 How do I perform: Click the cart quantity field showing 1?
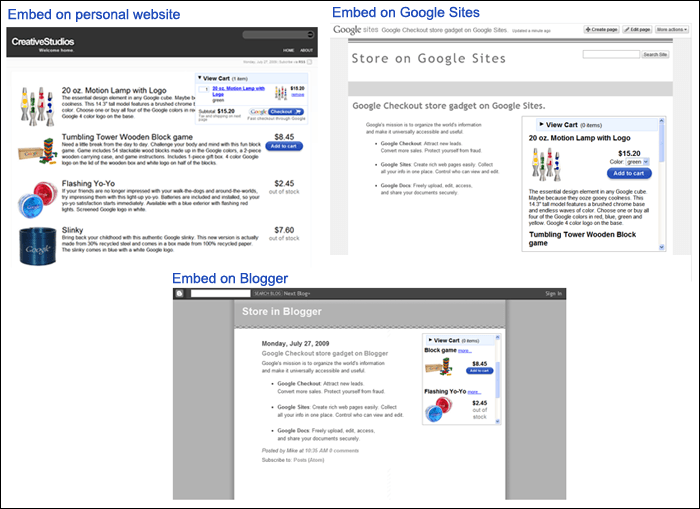[x=204, y=89]
